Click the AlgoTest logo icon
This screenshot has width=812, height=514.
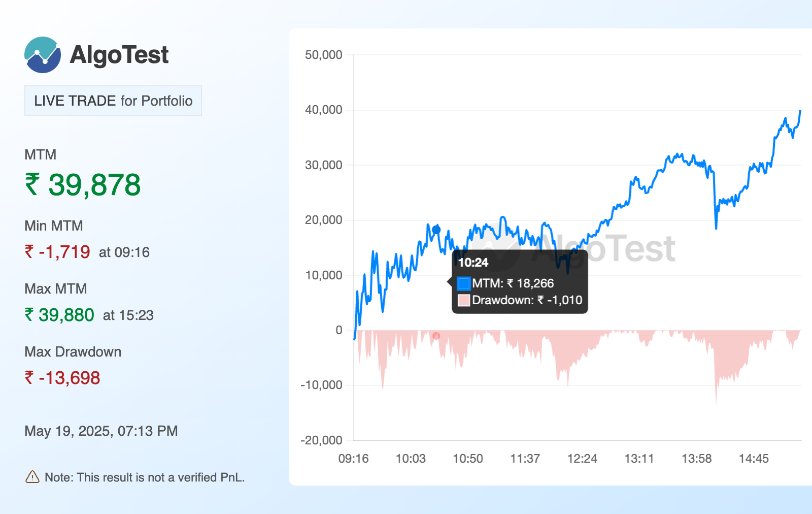43,55
